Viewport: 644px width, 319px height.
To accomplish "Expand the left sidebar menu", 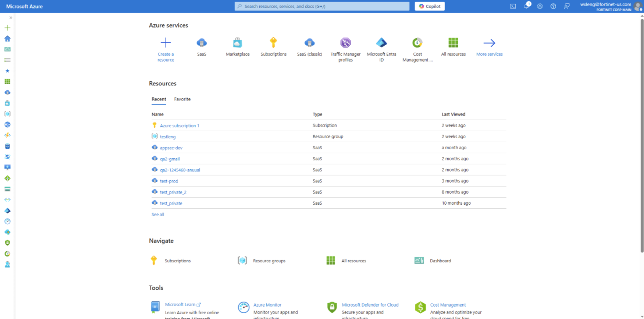I will tap(11, 18).
